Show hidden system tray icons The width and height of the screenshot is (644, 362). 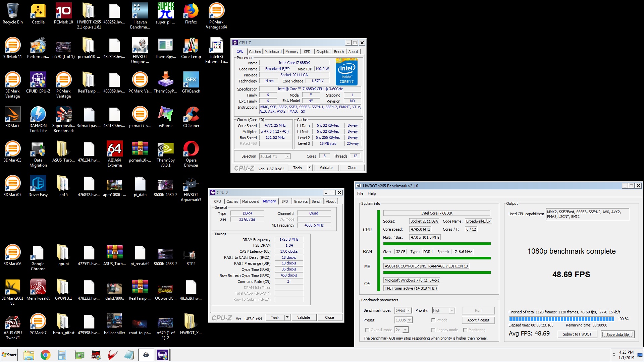point(614,355)
